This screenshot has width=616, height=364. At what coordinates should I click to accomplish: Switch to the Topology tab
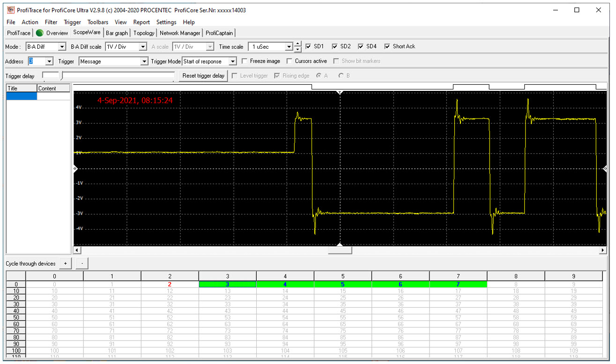pyautogui.click(x=144, y=33)
